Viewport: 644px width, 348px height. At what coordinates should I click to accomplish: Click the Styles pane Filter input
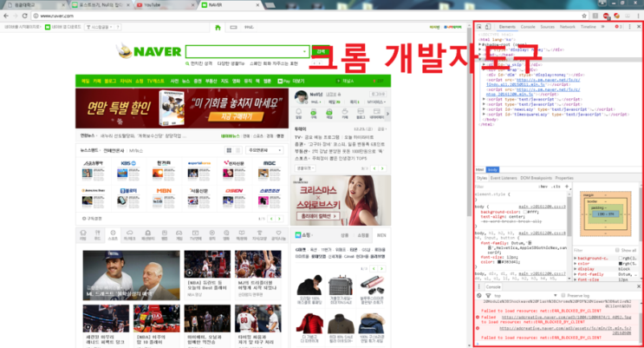pyautogui.click(x=506, y=187)
